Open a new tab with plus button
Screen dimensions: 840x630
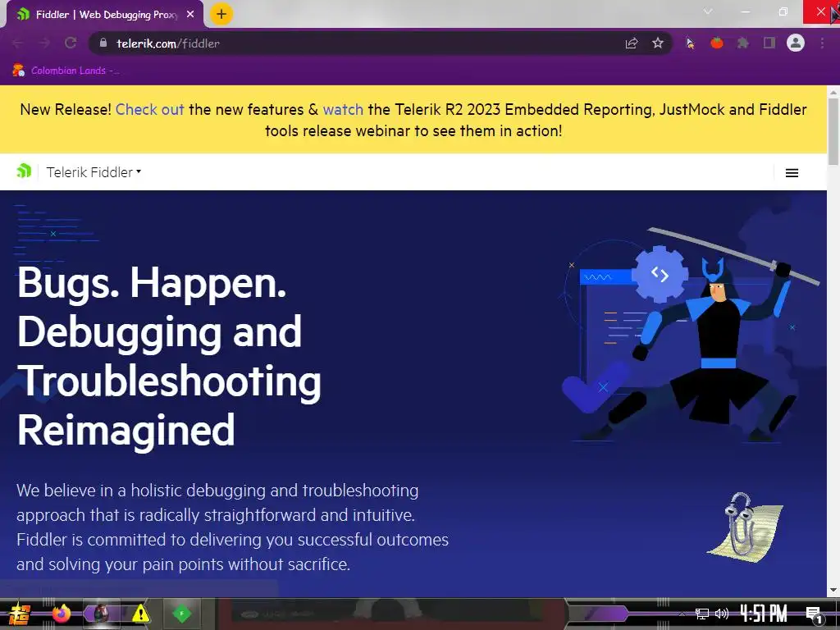point(221,14)
